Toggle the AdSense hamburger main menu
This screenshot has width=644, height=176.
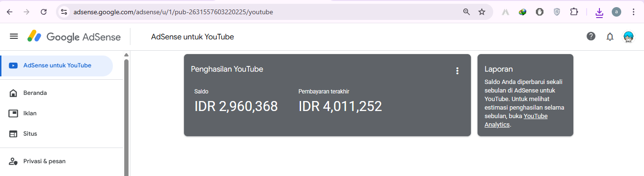[14, 37]
